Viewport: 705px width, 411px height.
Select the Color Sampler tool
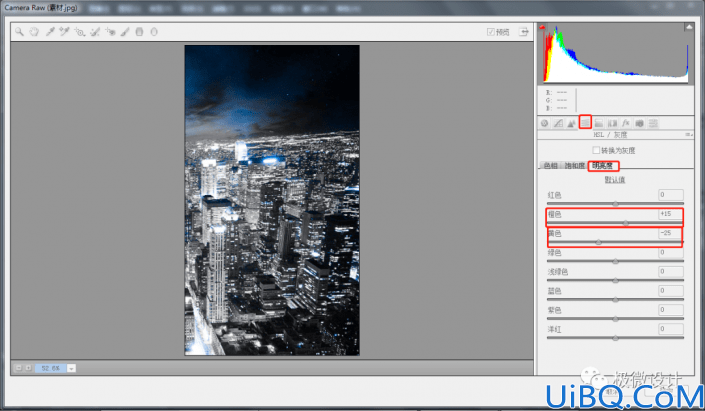tap(64, 31)
